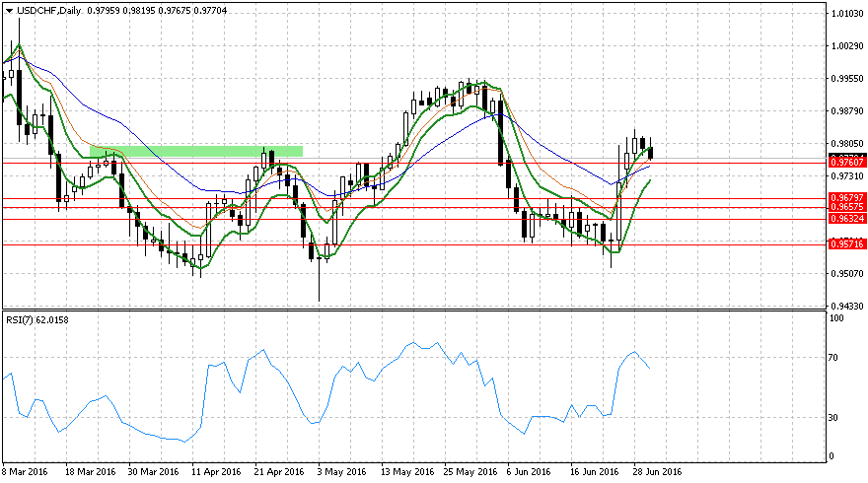Click the RSI scale value 100
868x483 pixels.
(836, 318)
